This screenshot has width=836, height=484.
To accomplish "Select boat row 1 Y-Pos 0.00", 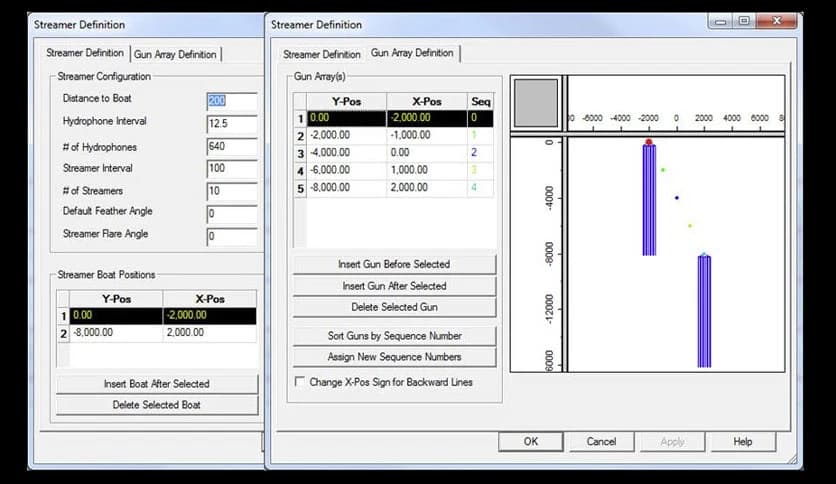I will coord(116,316).
